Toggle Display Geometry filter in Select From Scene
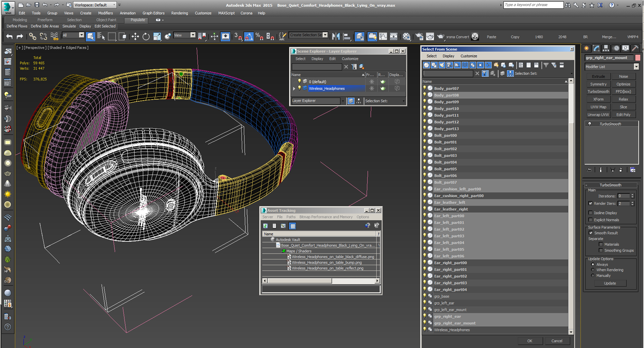The height and width of the screenshot is (348, 644). click(426, 65)
